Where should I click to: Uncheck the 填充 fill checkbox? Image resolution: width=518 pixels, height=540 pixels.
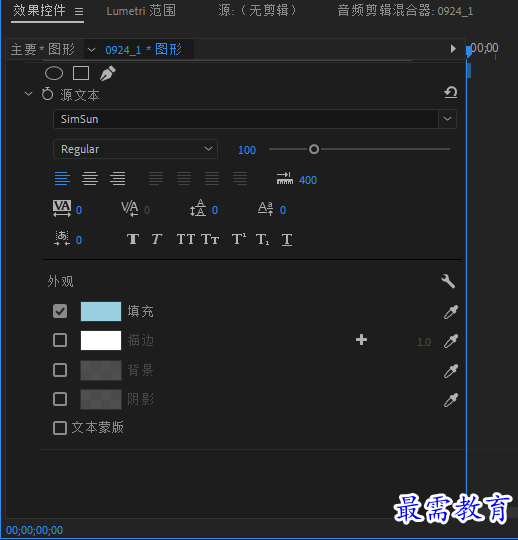pos(60,311)
